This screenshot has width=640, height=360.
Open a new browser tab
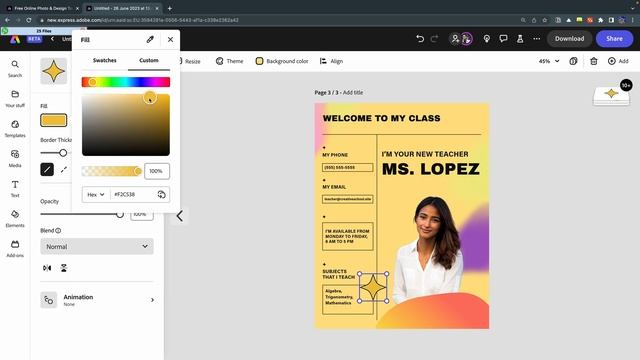click(169, 8)
